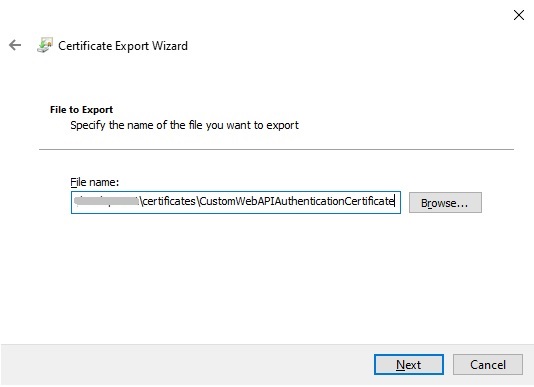
Task: Proceed by clicking the Next button
Action: pyautogui.click(x=409, y=365)
